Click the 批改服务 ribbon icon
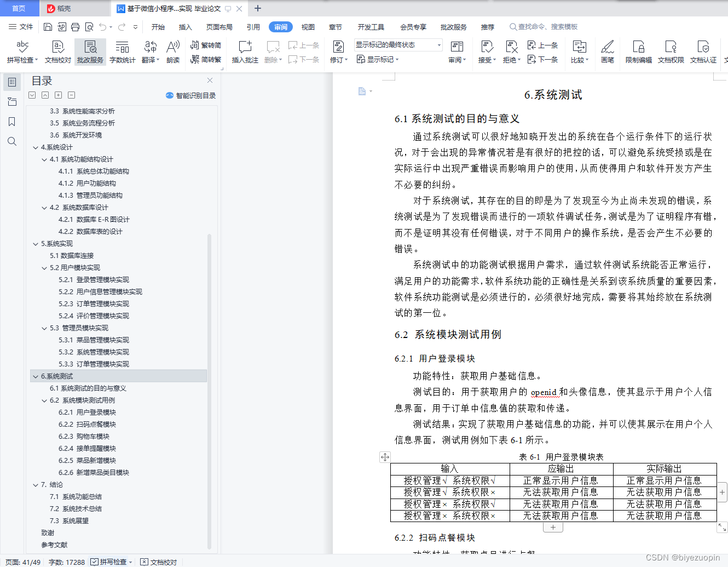This screenshot has height=567, width=728. 90,52
